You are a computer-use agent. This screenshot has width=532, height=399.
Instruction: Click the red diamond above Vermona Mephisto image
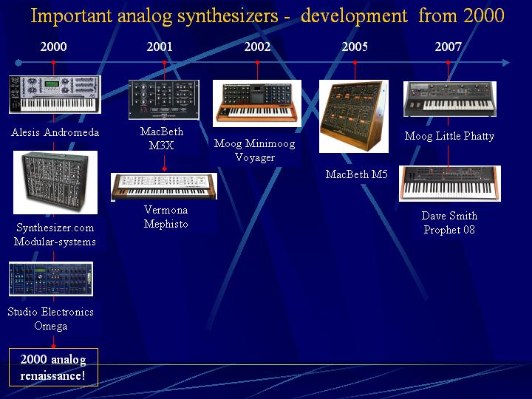pos(165,168)
